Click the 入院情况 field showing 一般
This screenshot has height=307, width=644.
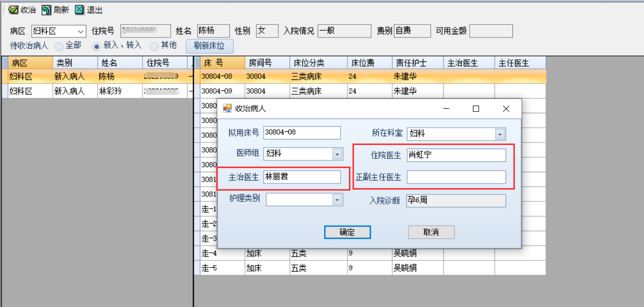pos(344,31)
